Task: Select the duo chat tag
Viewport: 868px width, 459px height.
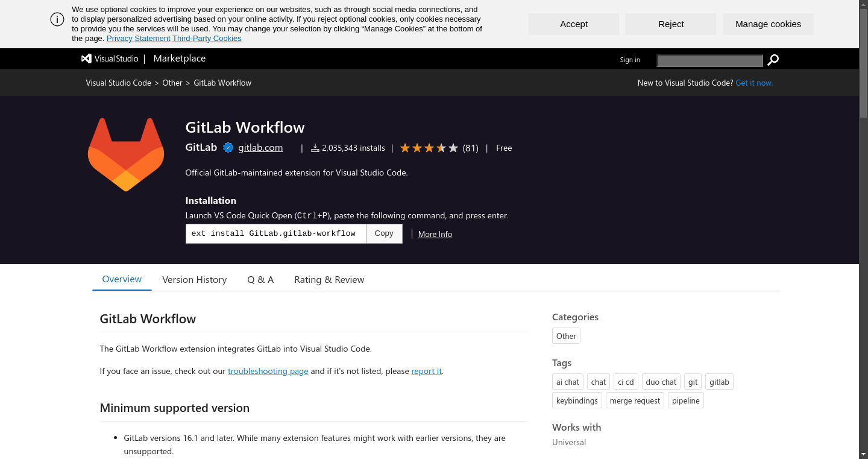Action: tap(661, 382)
